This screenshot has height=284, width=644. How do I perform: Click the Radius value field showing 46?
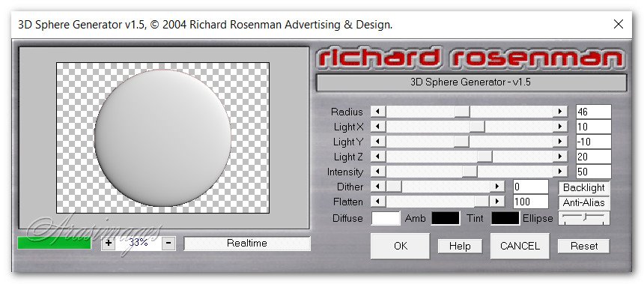click(594, 112)
